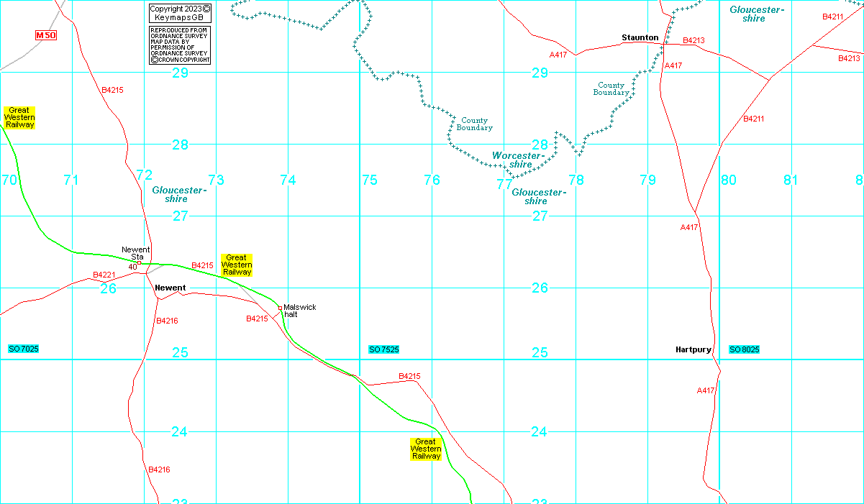Screen dimensions: 864x504
Task: Click the Staunton town label
Action: (x=640, y=37)
